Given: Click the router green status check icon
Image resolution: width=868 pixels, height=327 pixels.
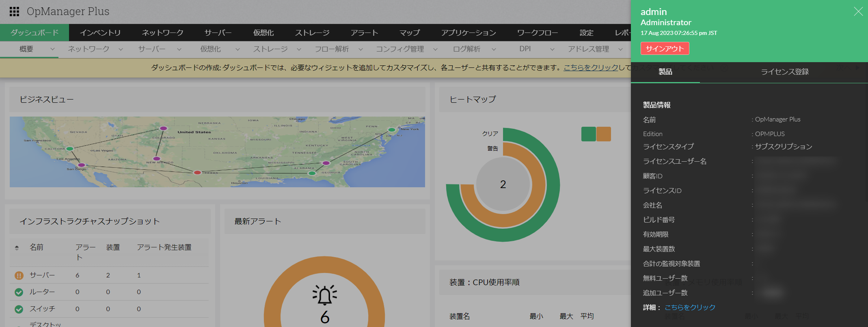Looking at the screenshot, I should pos(19,292).
